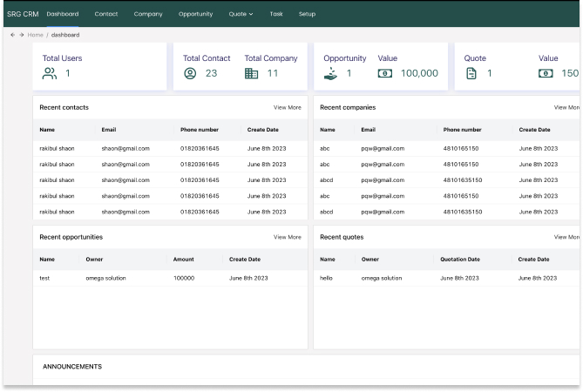Click the Quote document icon

pyautogui.click(x=471, y=73)
